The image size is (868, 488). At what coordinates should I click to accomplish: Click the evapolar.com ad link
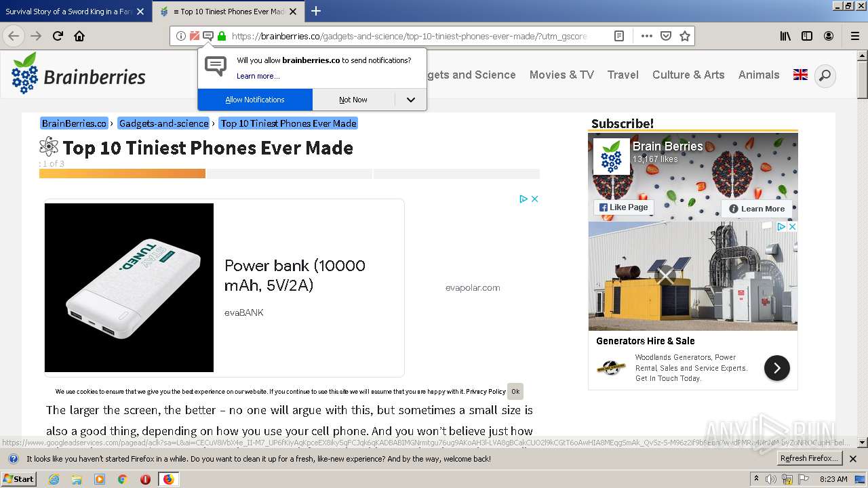[x=473, y=287]
